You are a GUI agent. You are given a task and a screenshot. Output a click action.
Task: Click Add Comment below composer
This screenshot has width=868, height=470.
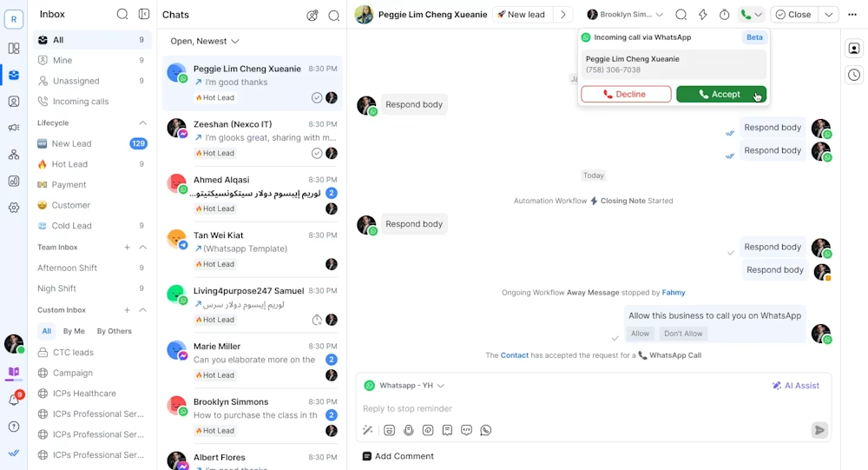tap(398, 456)
